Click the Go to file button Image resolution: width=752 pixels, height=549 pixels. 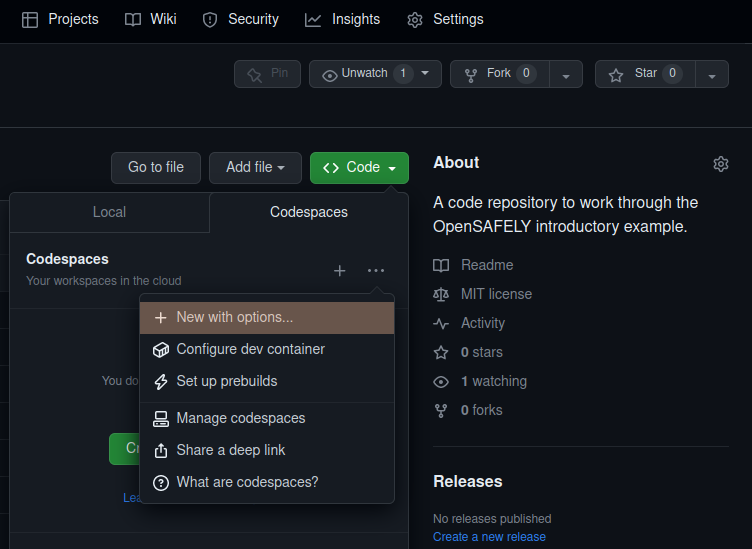pos(156,168)
